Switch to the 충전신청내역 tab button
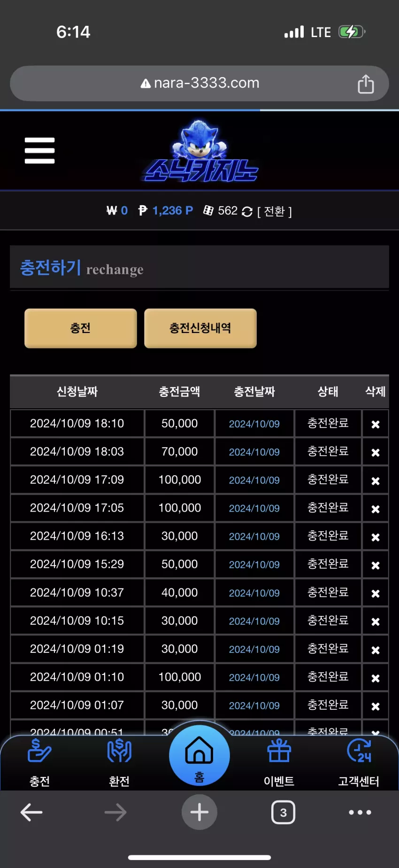The height and width of the screenshot is (868, 399). point(200,328)
